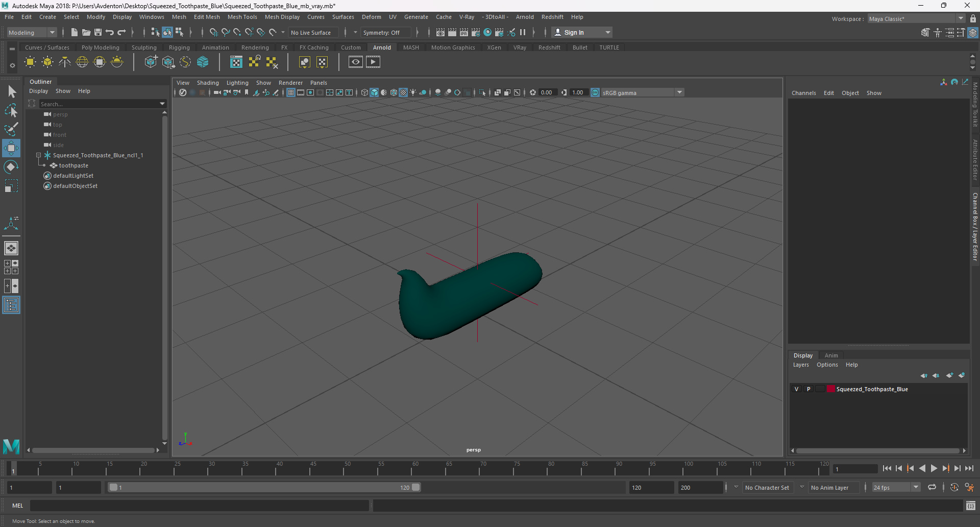Create a new scene with the New Scene icon

pos(75,32)
